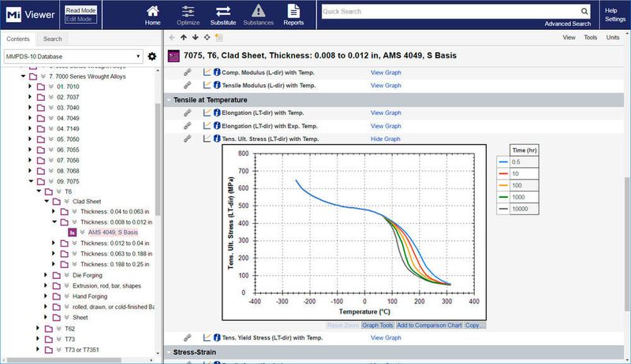
Task: Expand the 05. 7050 tree node
Action: [31, 139]
